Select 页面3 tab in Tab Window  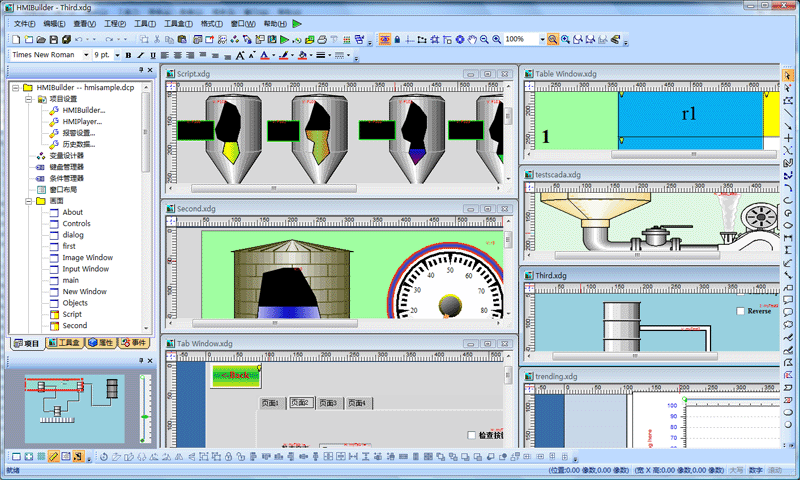[329, 403]
